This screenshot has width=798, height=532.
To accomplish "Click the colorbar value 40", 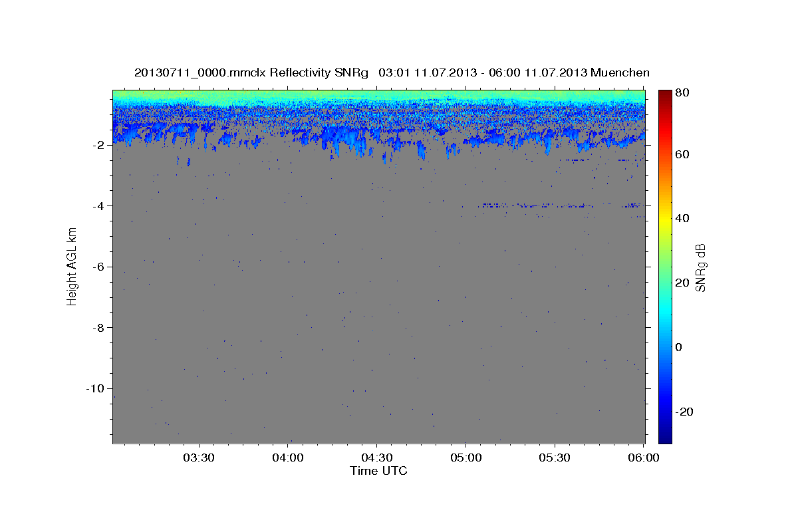I will click(x=684, y=219).
